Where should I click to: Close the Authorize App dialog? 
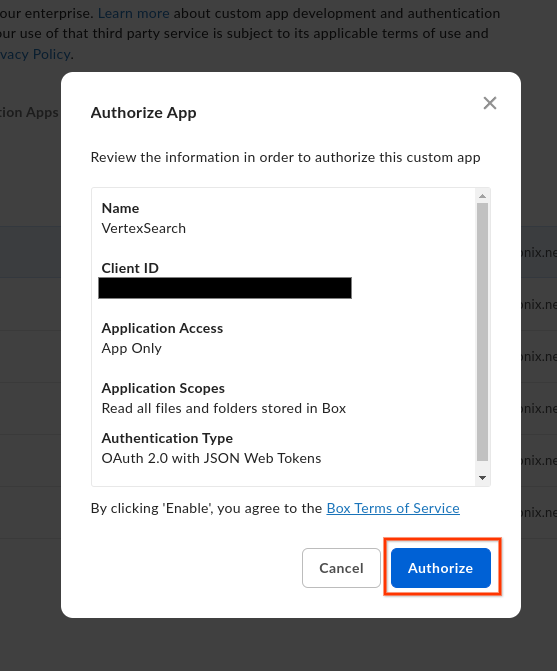(489, 103)
